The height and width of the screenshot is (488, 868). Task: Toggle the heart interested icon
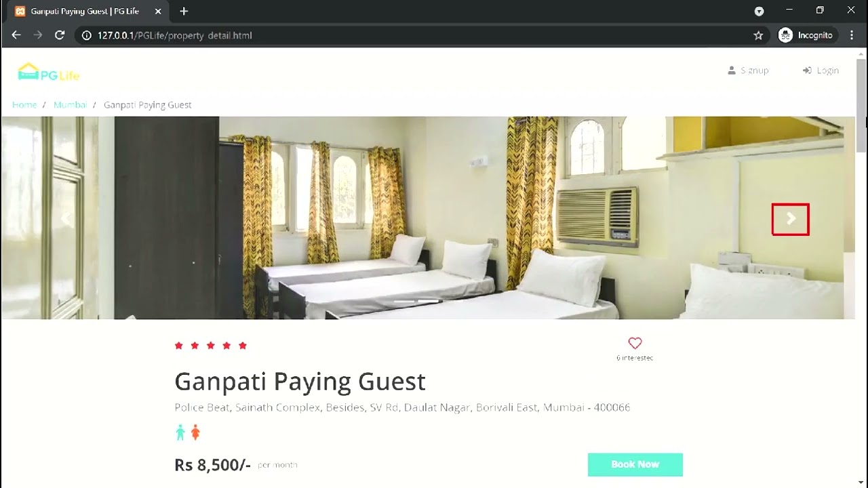click(635, 343)
